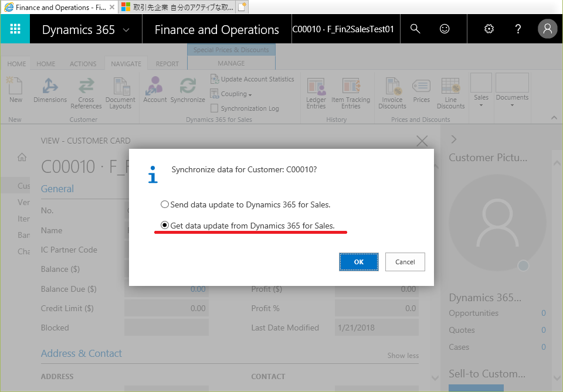
Task: Click the Opportunities count
Action: click(543, 313)
